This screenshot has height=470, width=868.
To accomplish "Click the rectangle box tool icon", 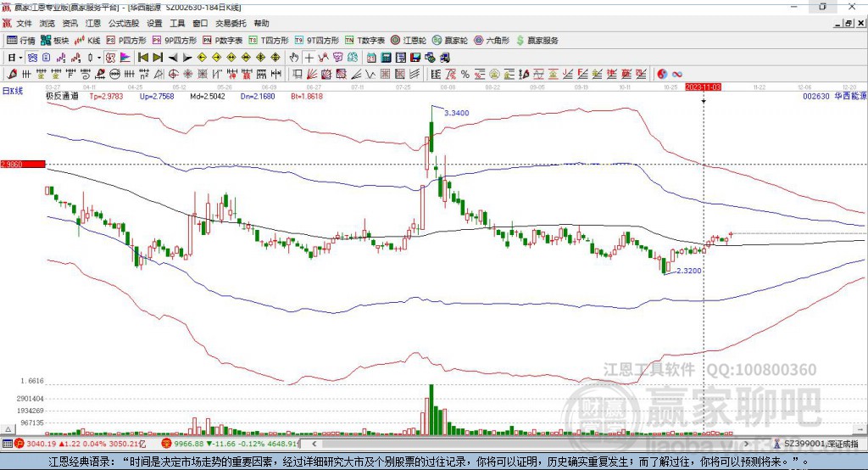I will click(x=297, y=74).
